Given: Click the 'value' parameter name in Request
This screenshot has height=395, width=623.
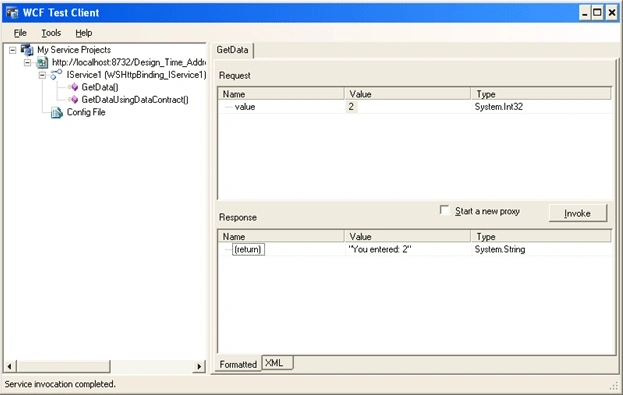Looking at the screenshot, I should tap(245, 107).
